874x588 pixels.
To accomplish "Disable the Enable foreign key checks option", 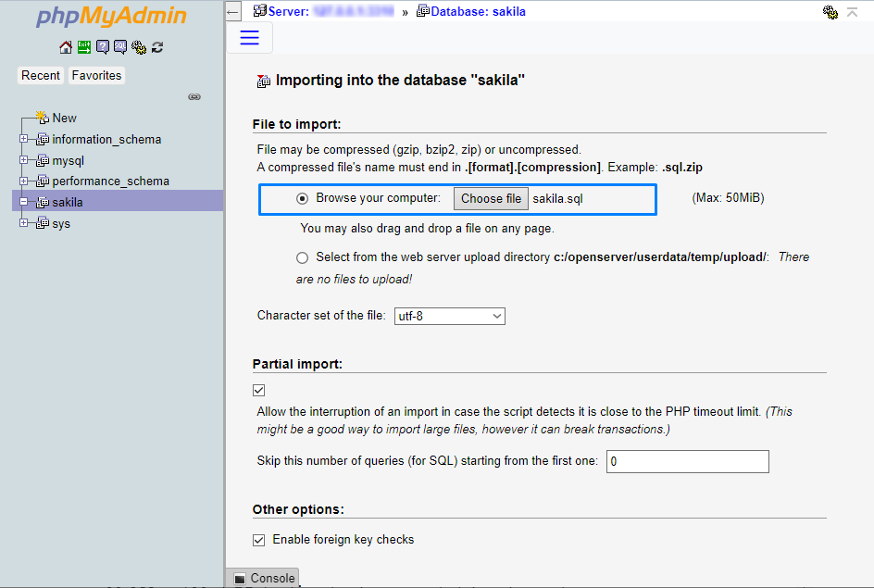I will pyautogui.click(x=258, y=539).
